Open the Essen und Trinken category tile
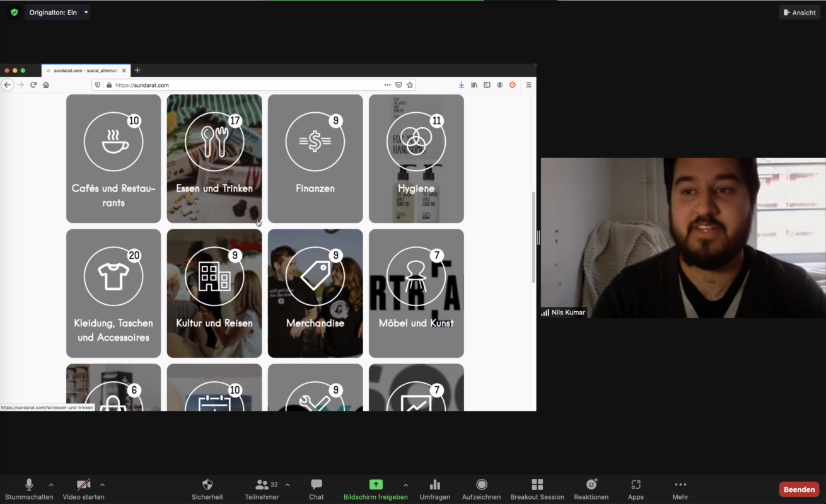Viewport: 826px width, 504px height. 214,159
